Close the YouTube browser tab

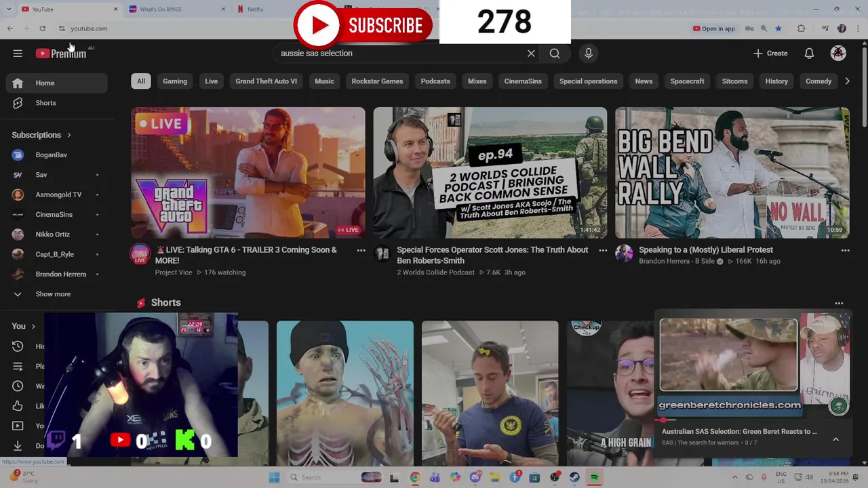point(115,9)
